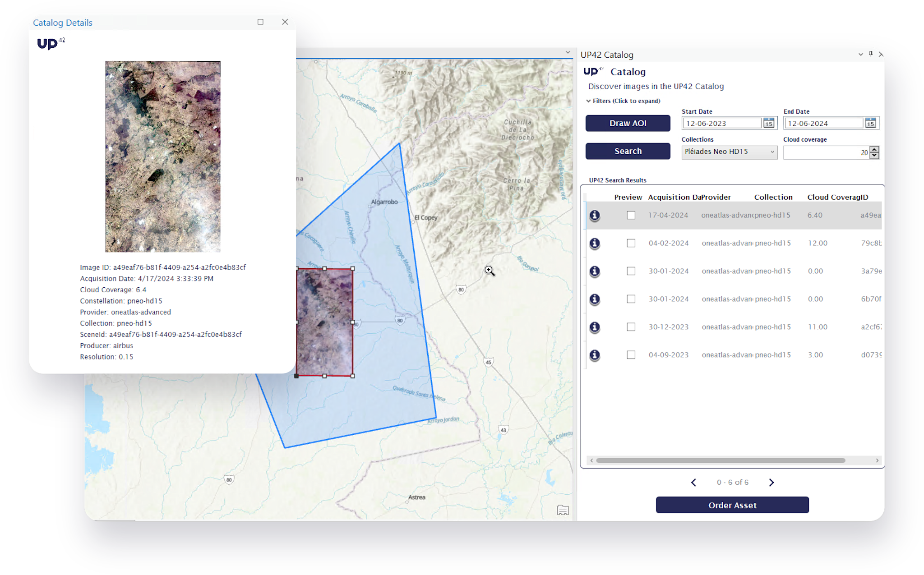
Task: Open the Collections dropdown Pléiades Neo HD15
Action: point(729,152)
